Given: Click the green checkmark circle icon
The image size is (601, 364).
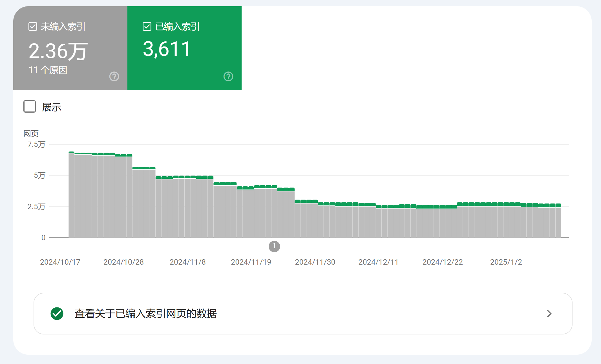Looking at the screenshot, I should tap(57, 314).
